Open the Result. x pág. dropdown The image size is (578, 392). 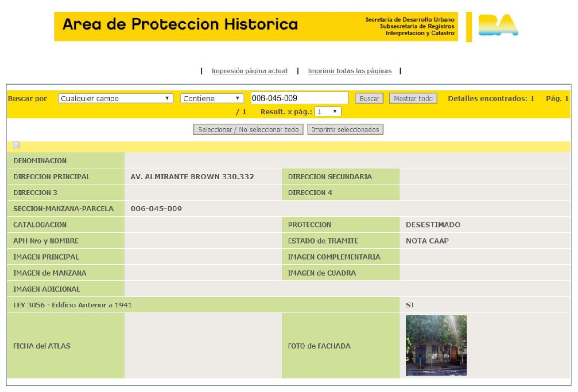point(327,112)
